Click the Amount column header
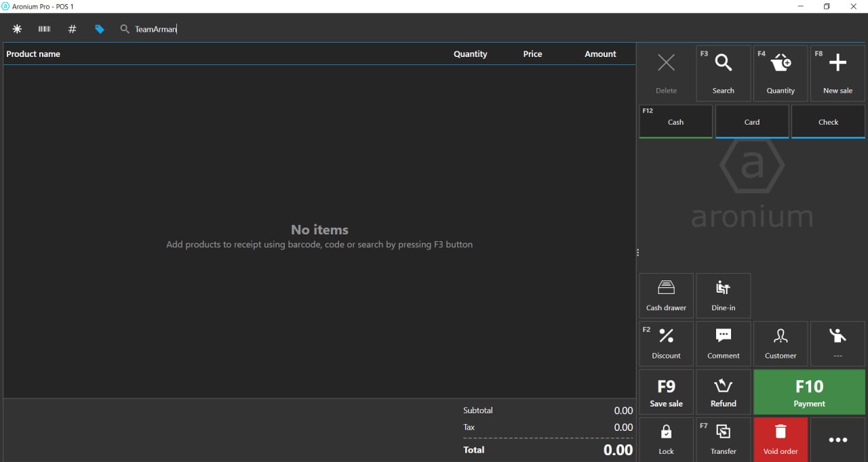The image size is (868, 462). 600,54
